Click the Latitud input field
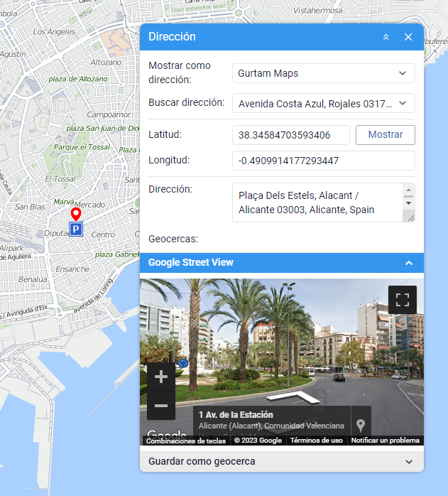 (x=290, y=135)
